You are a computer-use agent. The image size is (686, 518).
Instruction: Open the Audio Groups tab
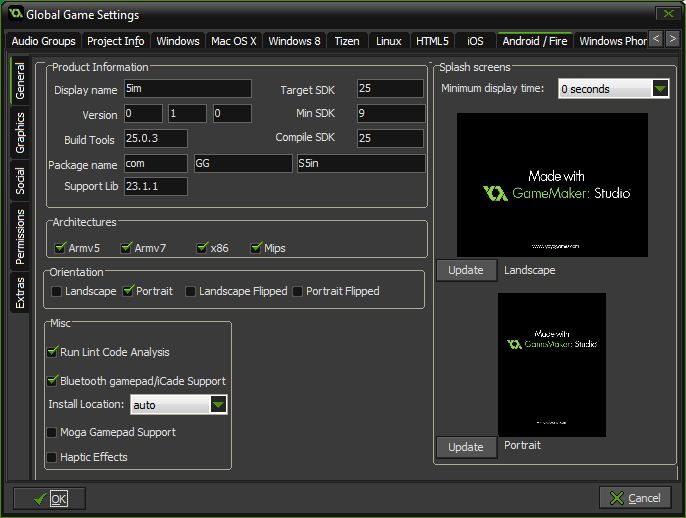coord(43,41)
